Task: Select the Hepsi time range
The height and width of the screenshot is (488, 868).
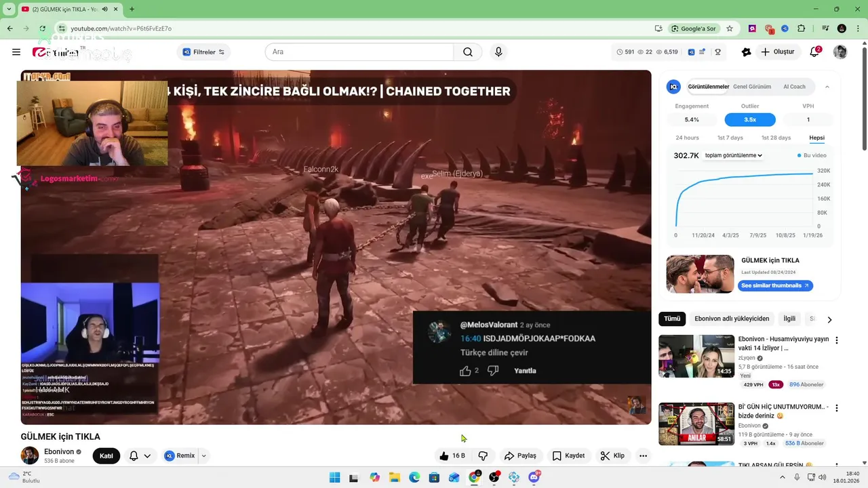Action: [816, 138]
